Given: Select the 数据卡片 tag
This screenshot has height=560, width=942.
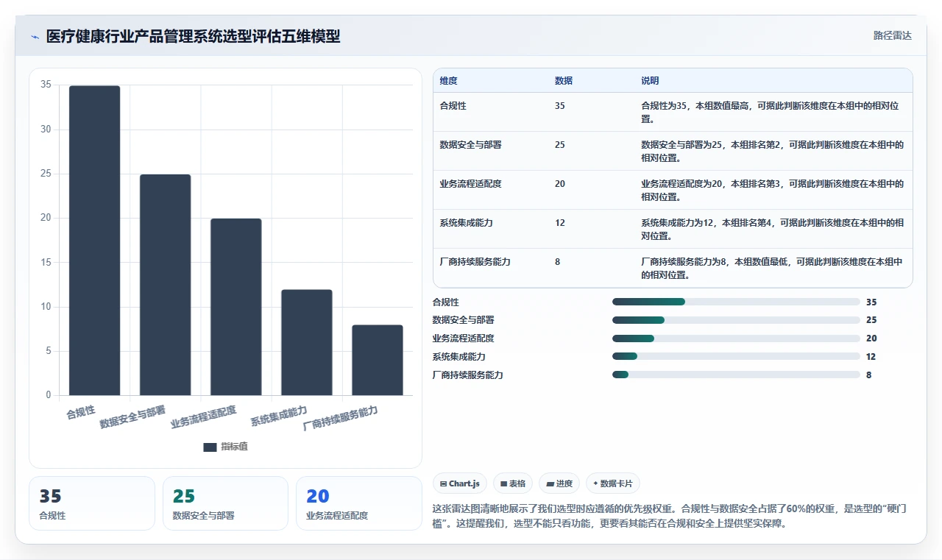Looking at the screenshot, I should tap(613, 483).
